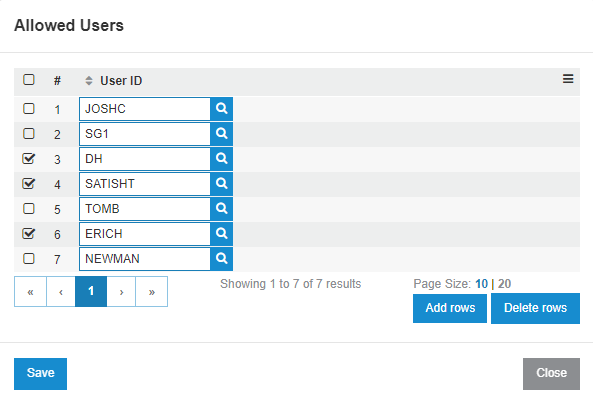
Task: Click the Add rows button
Action: (x=450, y=308)
